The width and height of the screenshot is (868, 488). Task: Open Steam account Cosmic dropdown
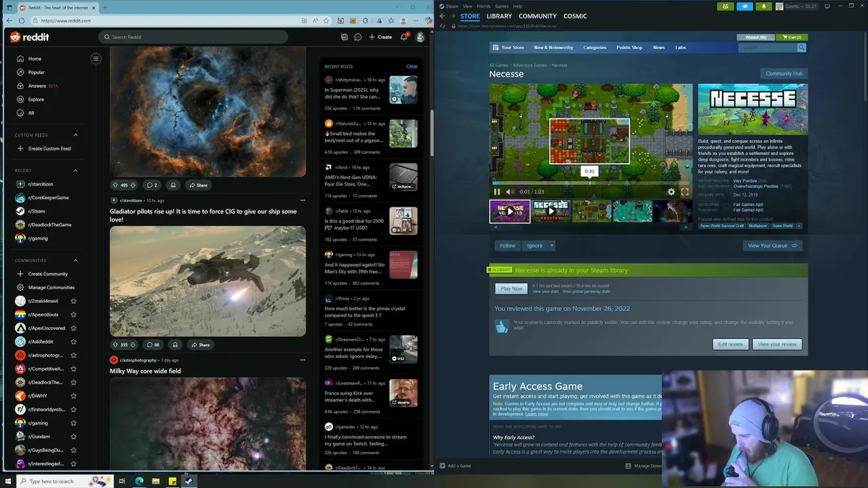tap(797, 6)
